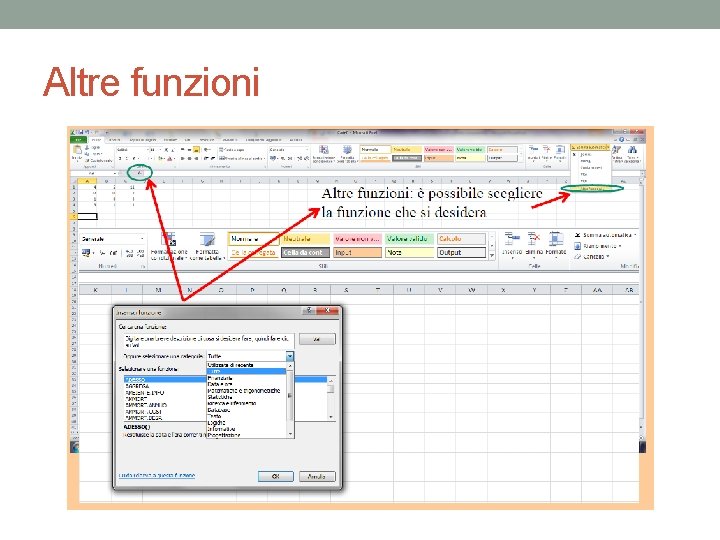Open the font name dropdown in the small top ribbon
The height and width of the screenshot is (540, 720).
148,150
